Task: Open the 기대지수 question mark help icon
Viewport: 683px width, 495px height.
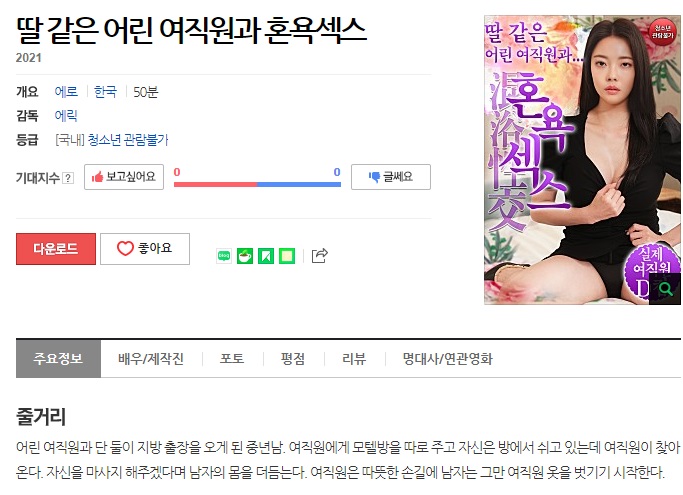Action: (x=68, y=178)
